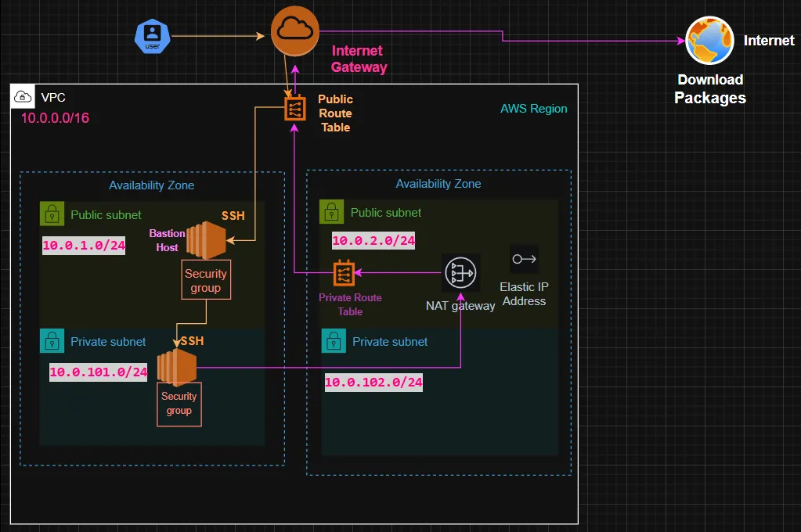
Task: Click the Private subnet lock icon in left zone
Action: click(51, 341)
